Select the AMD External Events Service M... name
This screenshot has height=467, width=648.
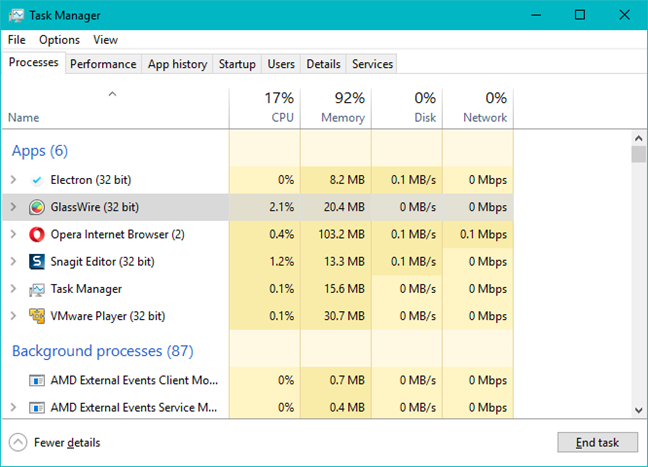[133, 407]
